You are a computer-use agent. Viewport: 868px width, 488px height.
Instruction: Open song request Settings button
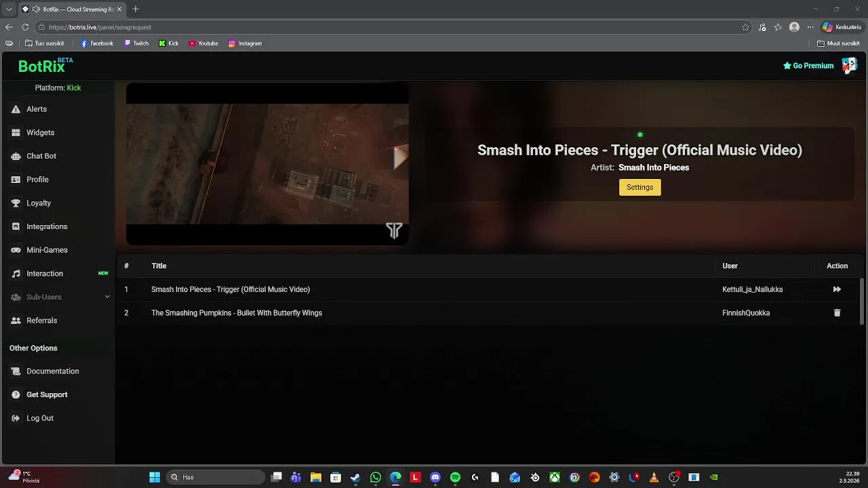(639, 187)
